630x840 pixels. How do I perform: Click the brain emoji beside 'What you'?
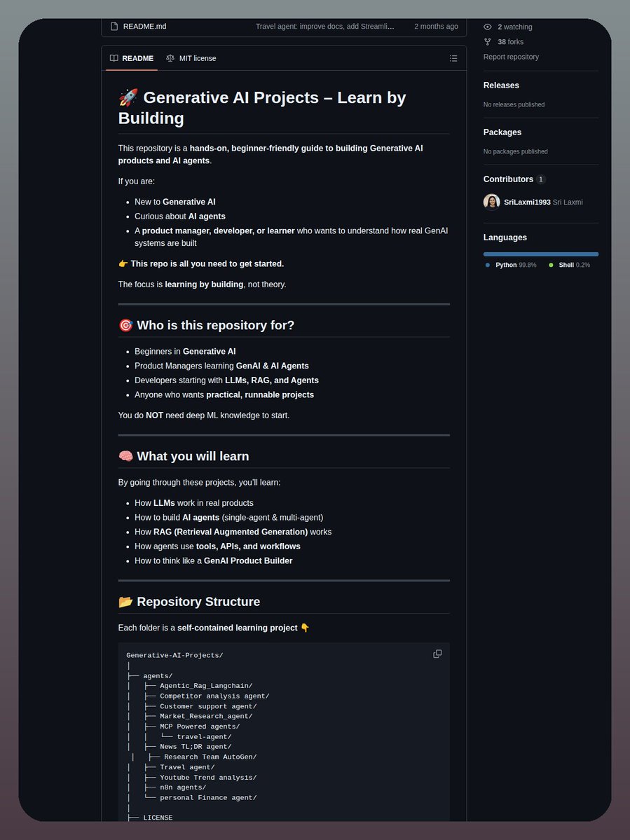tap(126, 456)
